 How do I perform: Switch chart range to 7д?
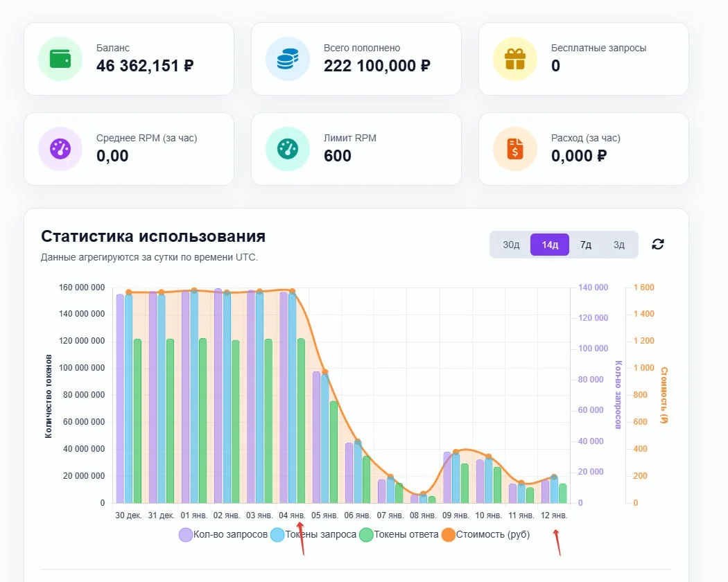586,245
